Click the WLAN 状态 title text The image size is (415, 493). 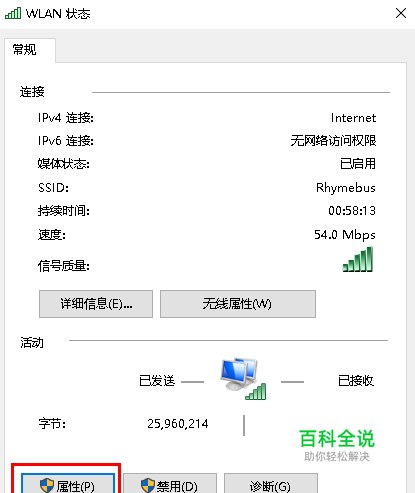(x=58, y=14)
